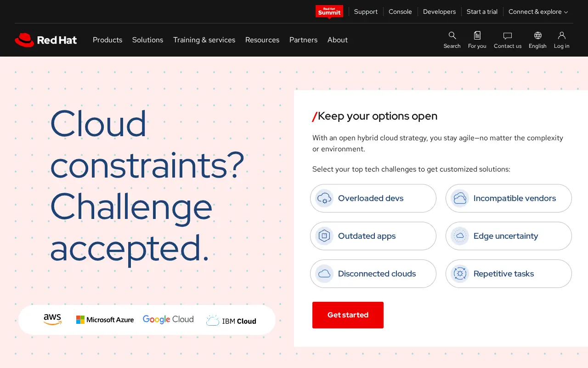
Task: Visit the Developers link
Action: 439,12
